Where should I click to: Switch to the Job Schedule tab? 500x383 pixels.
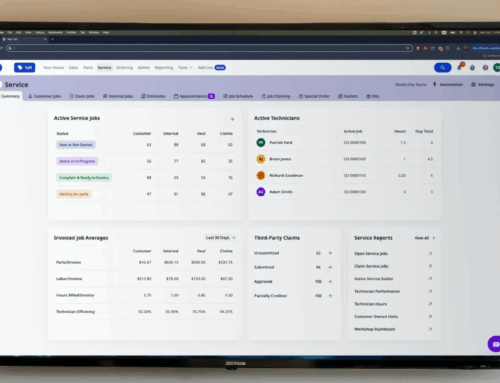(x=238, y=96)
